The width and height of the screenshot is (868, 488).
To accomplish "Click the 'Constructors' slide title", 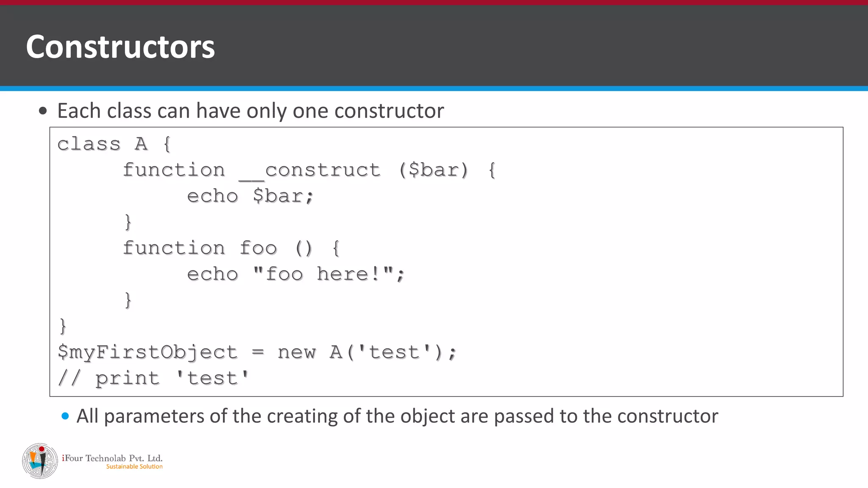I will coord(120,46).
